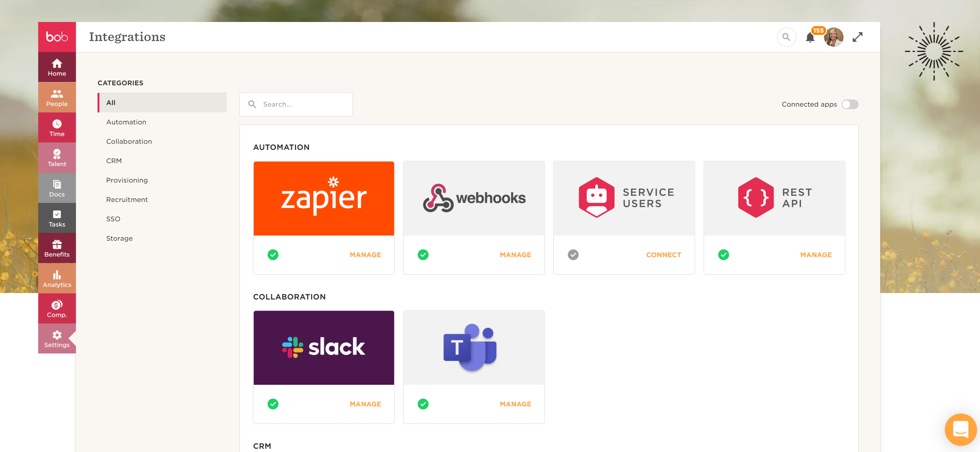This screenshot has width=980, height=452.
Task: Expand the Storage category section
Action: click(x=119, y=238)
